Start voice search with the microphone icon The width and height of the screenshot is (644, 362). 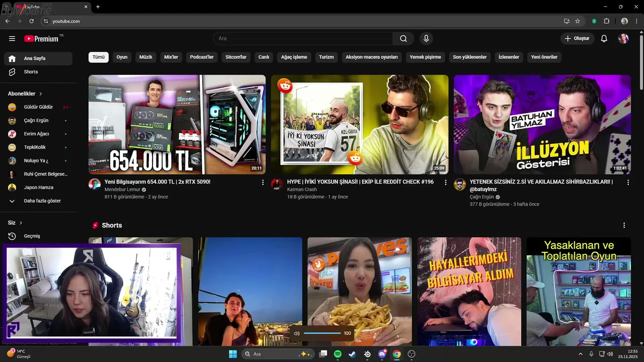click(426, 39)
